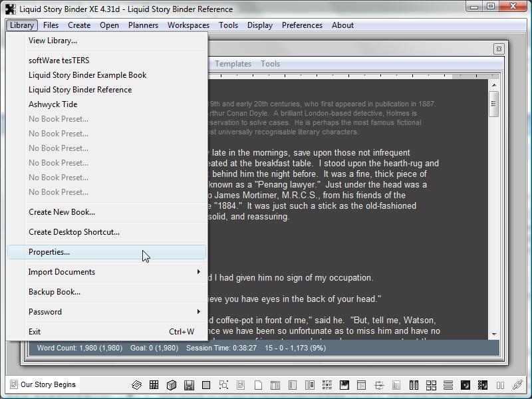
Task: Click Create New Book option
Action: coord(62,212)
